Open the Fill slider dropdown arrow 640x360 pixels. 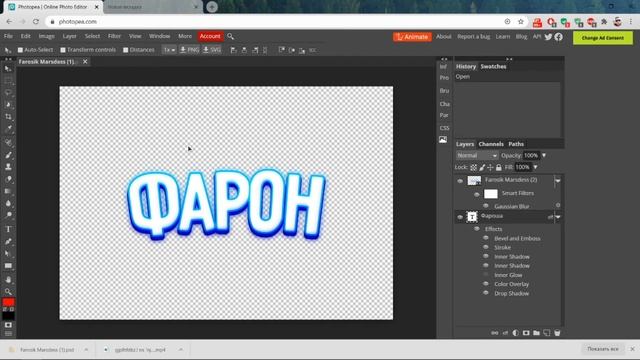coord(536,167)
